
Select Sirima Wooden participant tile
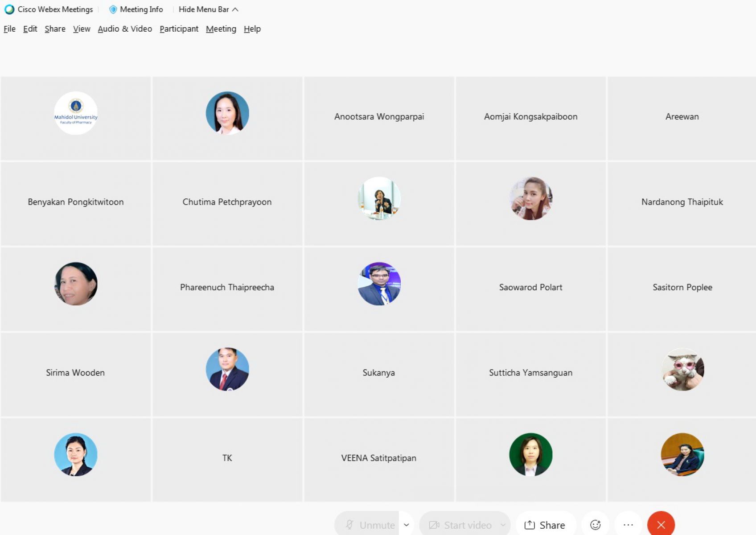(x=76, y=374)
